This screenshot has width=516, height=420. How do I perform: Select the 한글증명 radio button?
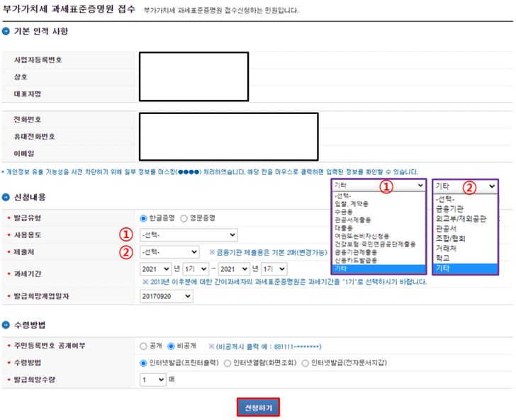[x=143, y=218]
